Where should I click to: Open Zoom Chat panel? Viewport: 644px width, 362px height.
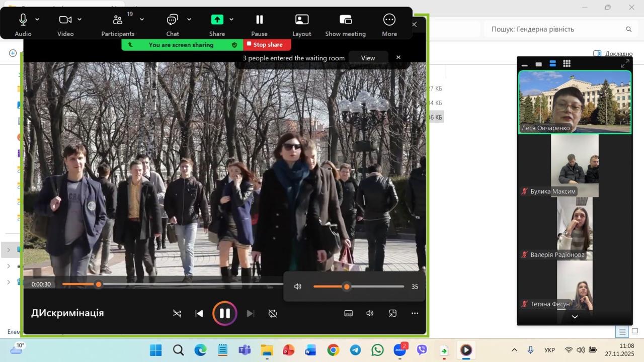click(x=173, y=20)
